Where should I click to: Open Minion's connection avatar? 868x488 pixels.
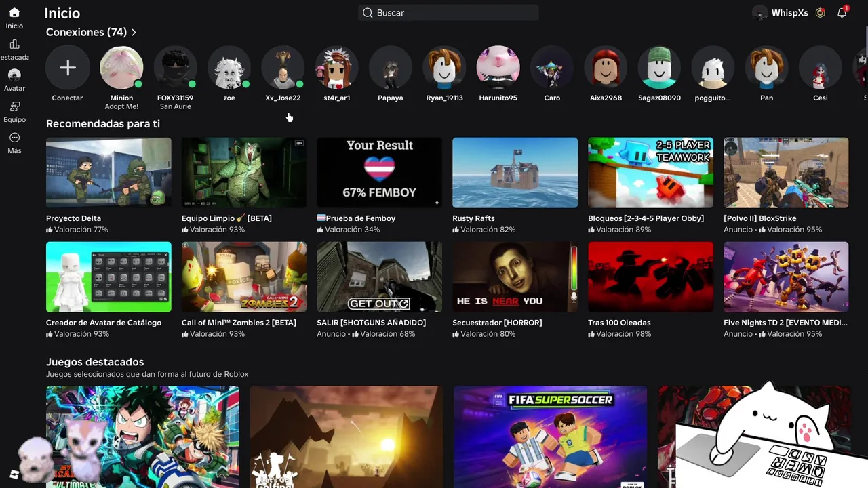(121, 68)
